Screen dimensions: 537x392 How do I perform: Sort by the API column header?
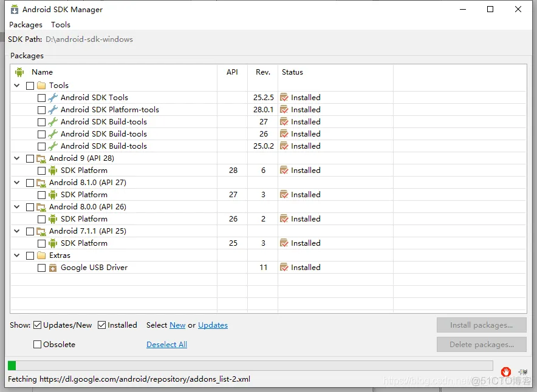232,72
